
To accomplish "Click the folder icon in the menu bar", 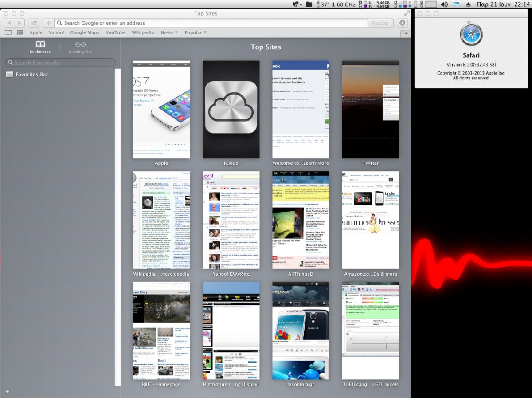I will click(x=309, y=4).
